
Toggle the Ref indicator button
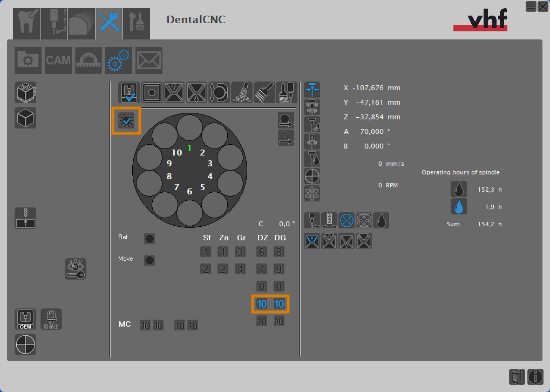(x=150, y=239)
